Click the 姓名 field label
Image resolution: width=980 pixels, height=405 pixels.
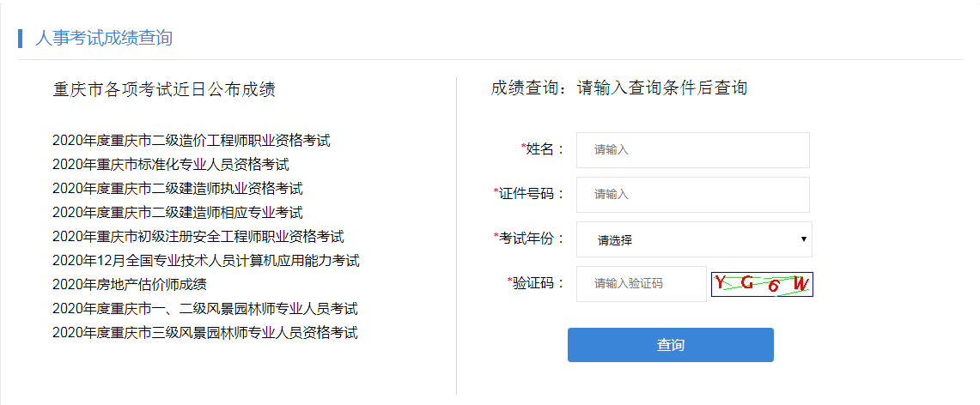click(545, 149)
